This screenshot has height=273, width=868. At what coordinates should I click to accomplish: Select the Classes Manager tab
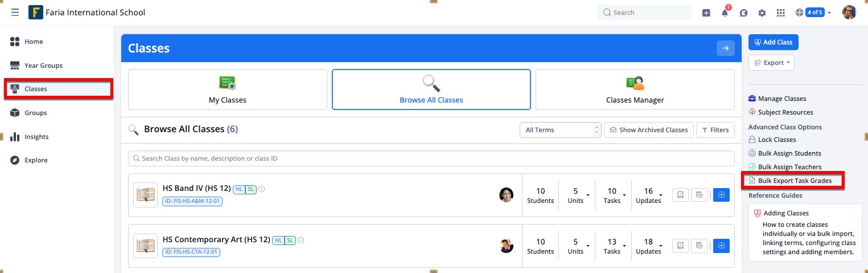pyautogui.click(x=635, y=89)
